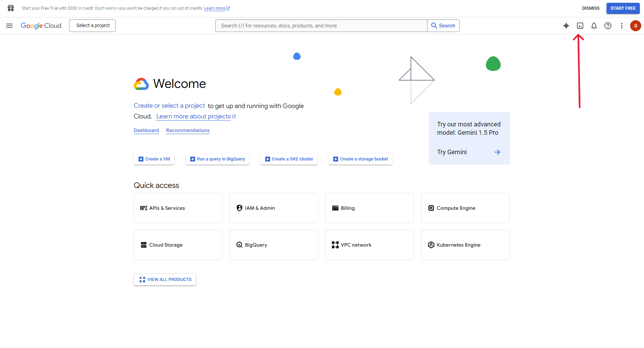Activate Cloud Shell terminal icon
644x348 pixels.
(580, 26)
